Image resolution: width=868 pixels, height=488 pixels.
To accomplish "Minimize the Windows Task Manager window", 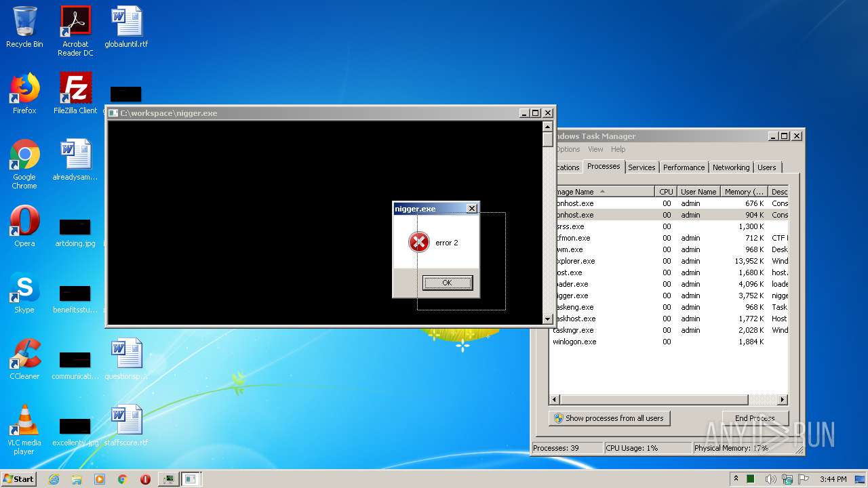I will [x=773, y=136].
